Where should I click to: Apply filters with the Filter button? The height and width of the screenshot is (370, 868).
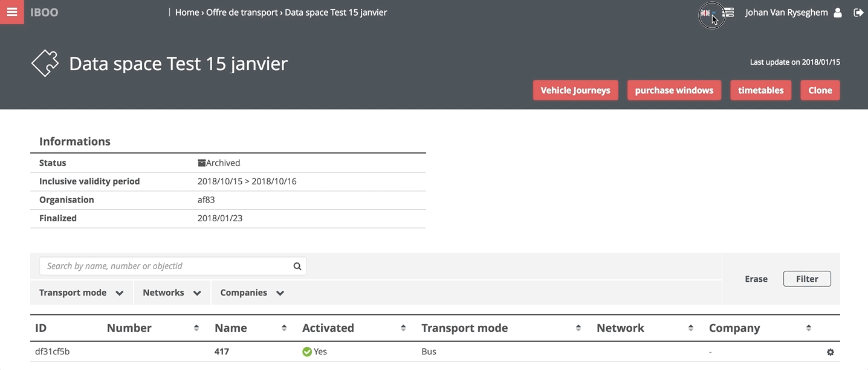click(806, 279)
